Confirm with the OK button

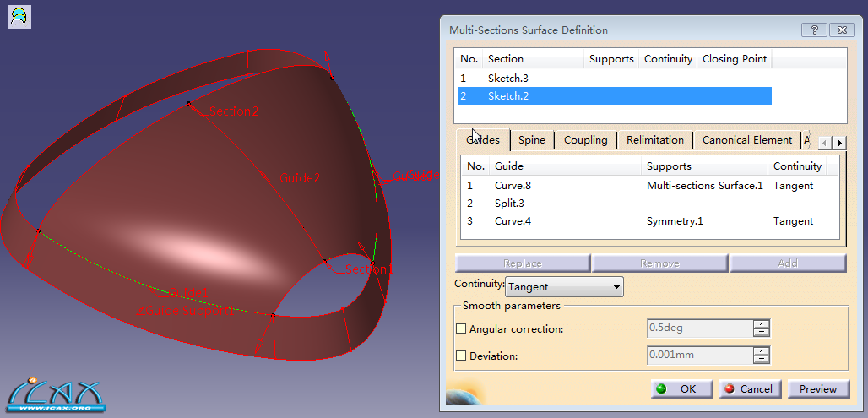[681, 389]
